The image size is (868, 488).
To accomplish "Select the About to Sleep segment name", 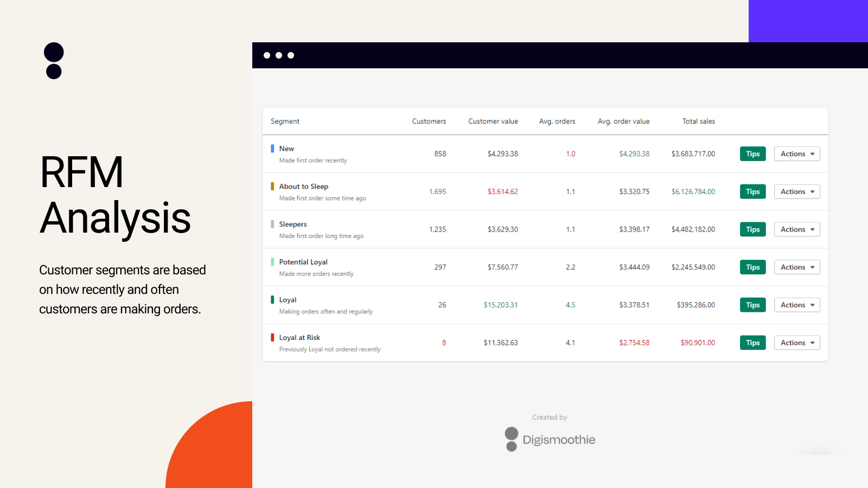I will 304,187.
